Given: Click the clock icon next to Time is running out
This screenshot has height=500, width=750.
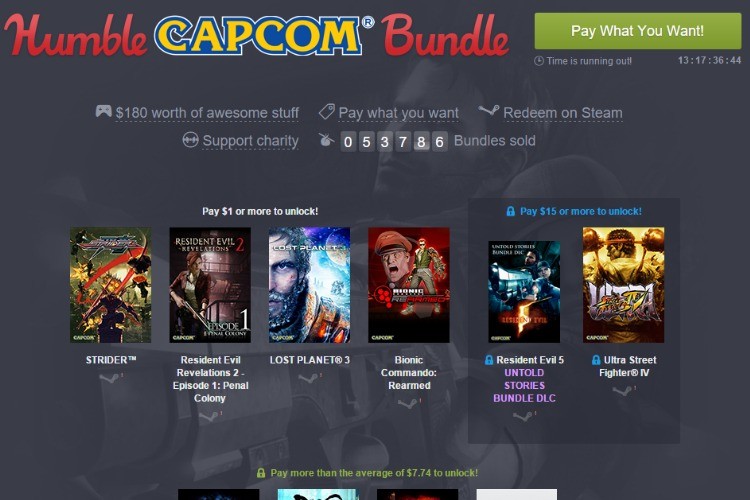Looking at the screenshot, I should [539, 61].
